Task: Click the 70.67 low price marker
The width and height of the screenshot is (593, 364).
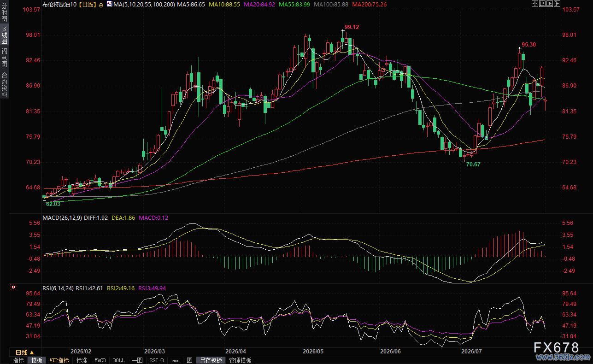Action: point(473,164)
